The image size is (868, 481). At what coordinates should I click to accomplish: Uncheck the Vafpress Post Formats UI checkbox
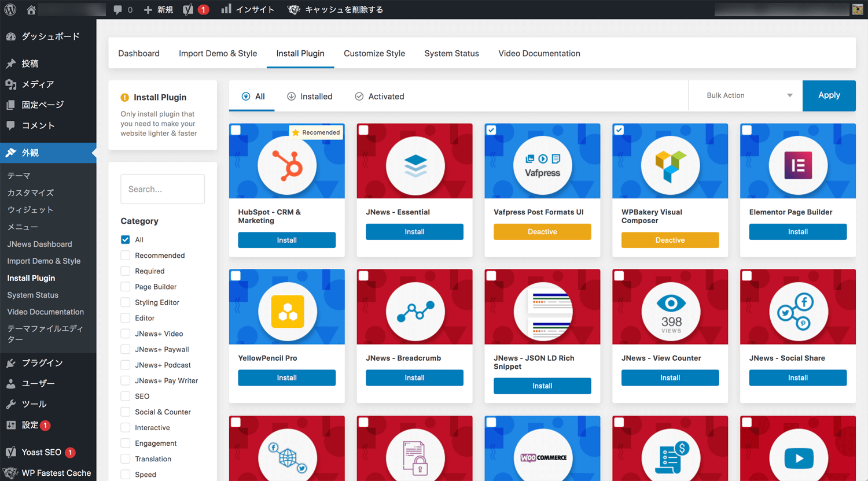pyautogui.click(x=491, y=130)
